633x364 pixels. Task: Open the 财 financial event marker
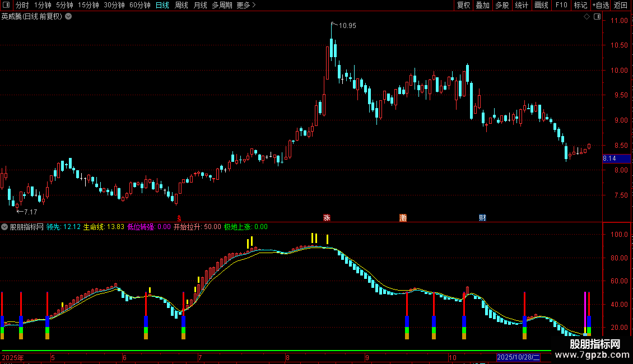click(x=482, y=218)
